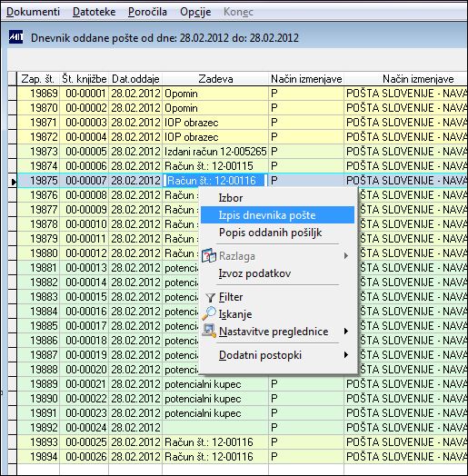Viewport: 468px width, 476px height.
Task: Click the current-row arrow indicator
Action: point(13,182)
